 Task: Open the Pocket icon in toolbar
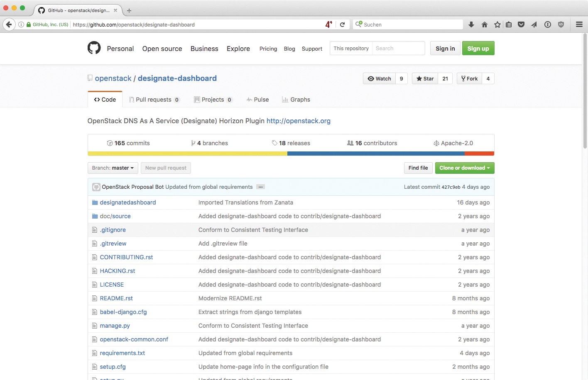coord(521,24)
